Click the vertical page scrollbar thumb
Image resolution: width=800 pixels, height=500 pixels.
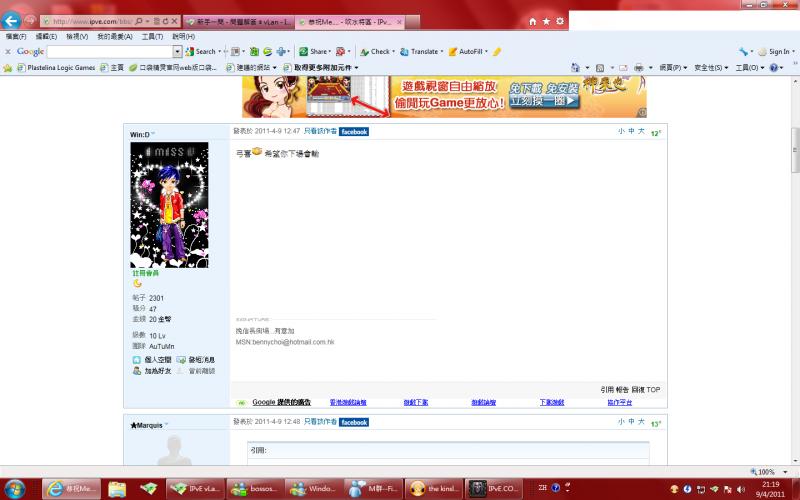[x=795, y=150]
